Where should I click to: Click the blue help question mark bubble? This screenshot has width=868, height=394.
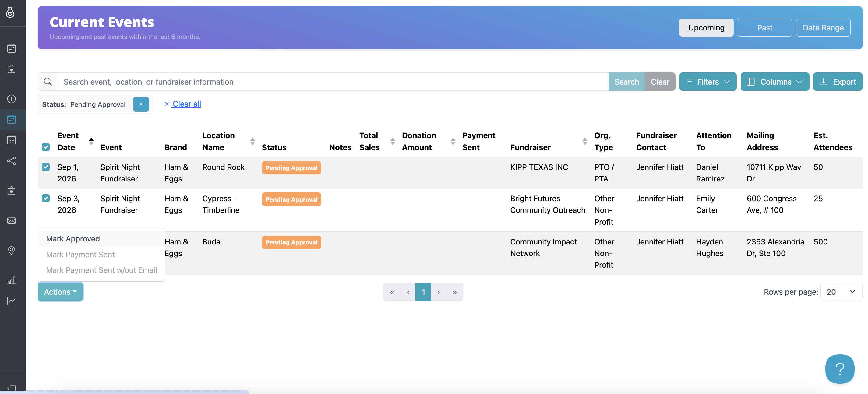click(839, 369)
